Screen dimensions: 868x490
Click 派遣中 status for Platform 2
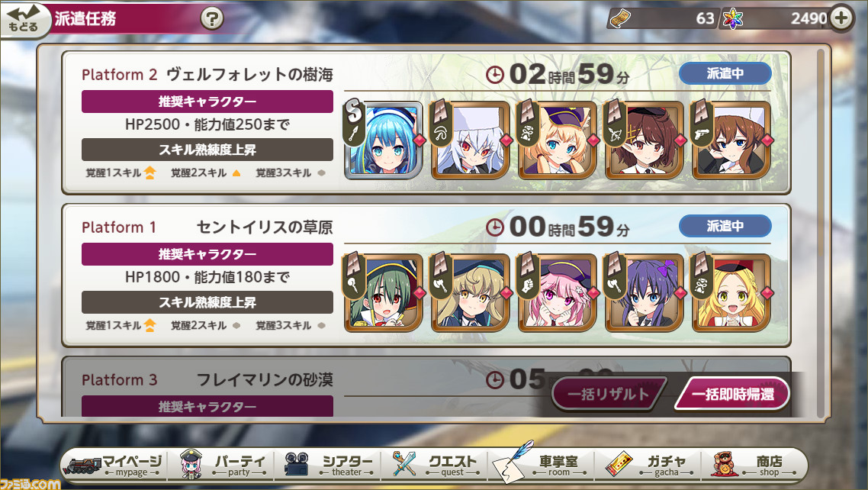(725, 73)
